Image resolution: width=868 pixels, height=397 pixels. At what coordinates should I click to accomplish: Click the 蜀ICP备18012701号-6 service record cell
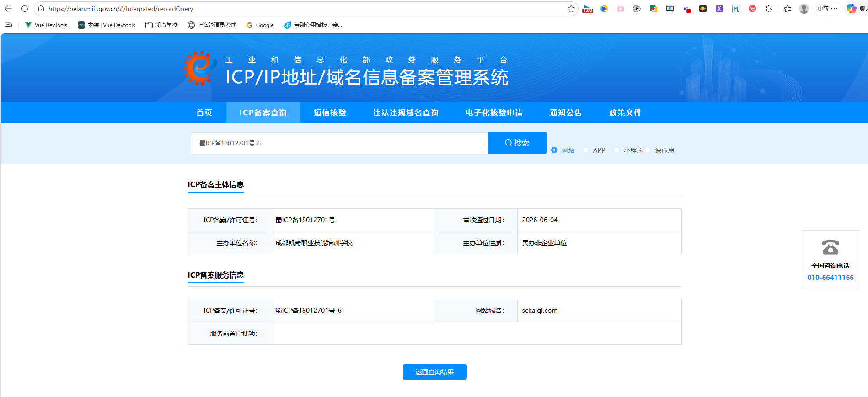tap(352, 311)
